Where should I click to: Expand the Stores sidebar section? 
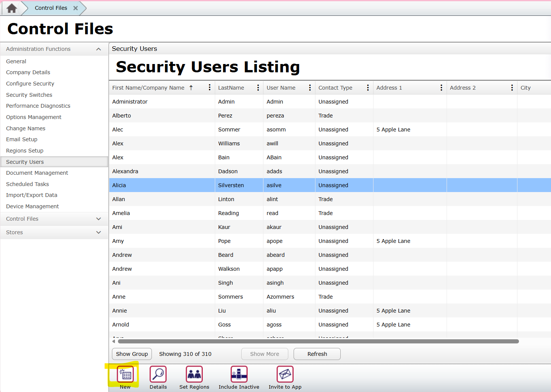98,232
